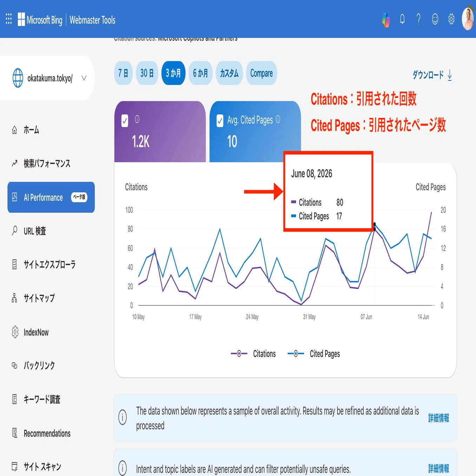
Task: Click 詳細情報 link in intent labels notice
Action: (x=439, y=468)
